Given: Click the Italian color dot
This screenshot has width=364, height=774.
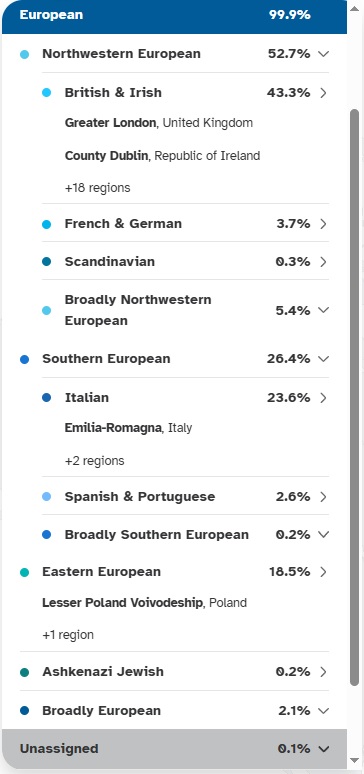Looking at the screenshot, I should (46, 398).
